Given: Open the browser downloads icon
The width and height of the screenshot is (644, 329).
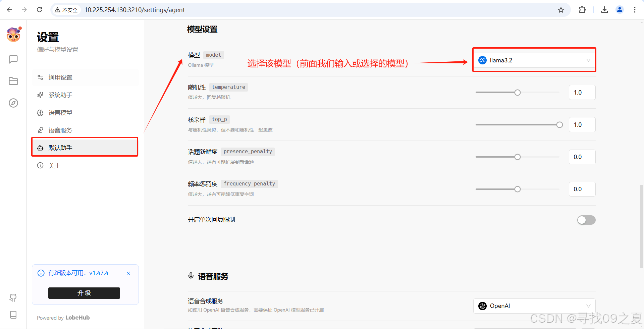Looking at the screenshot, I should [x=604, y=10].
